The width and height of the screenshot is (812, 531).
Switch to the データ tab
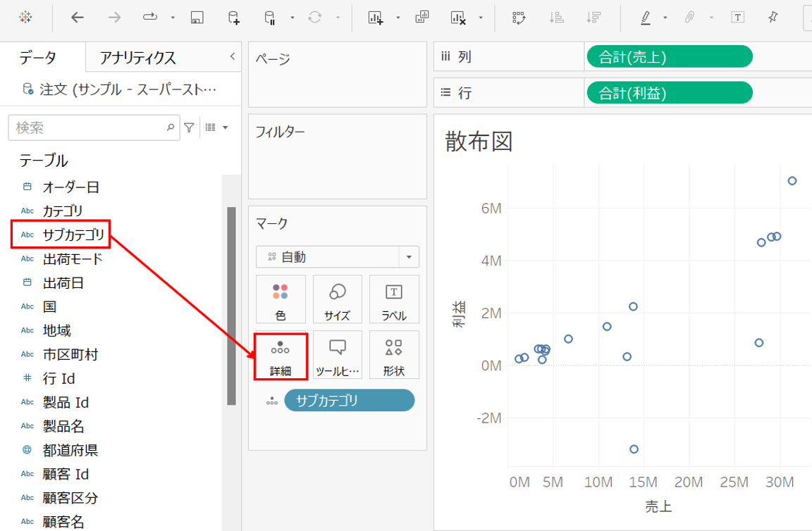[38, 57]
